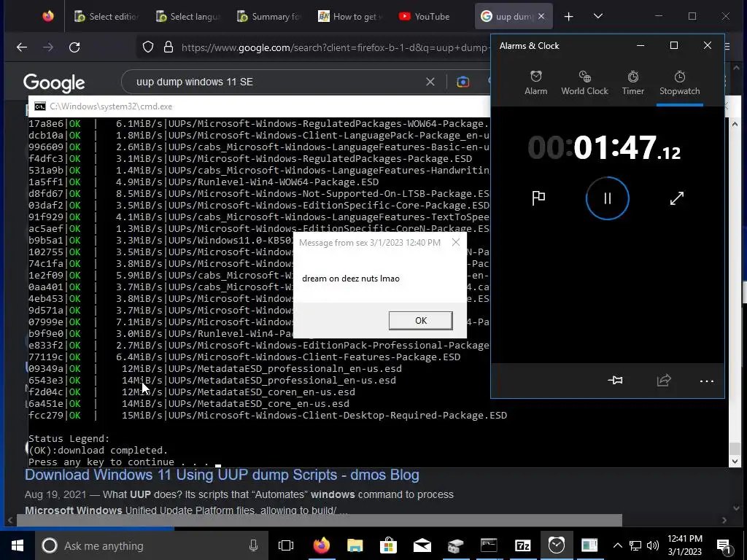Click the Google search field

[276, 82]
